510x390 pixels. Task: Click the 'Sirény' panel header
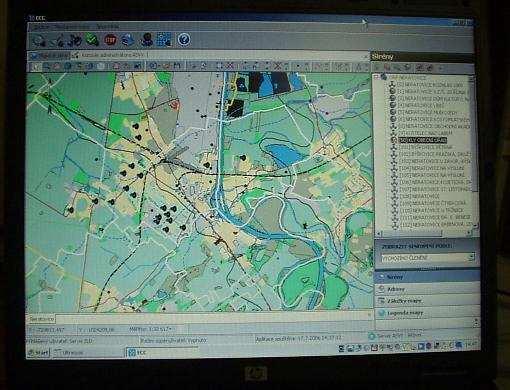421,57
